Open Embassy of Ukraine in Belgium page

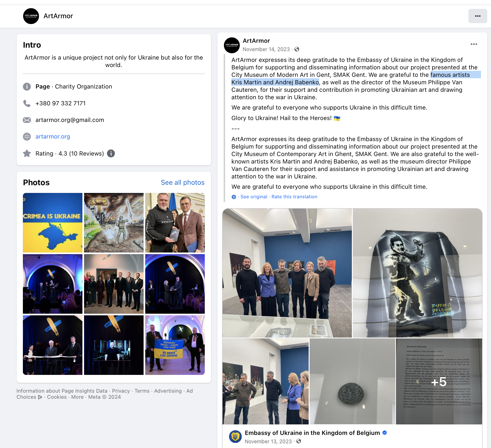[x=312, y=433]
